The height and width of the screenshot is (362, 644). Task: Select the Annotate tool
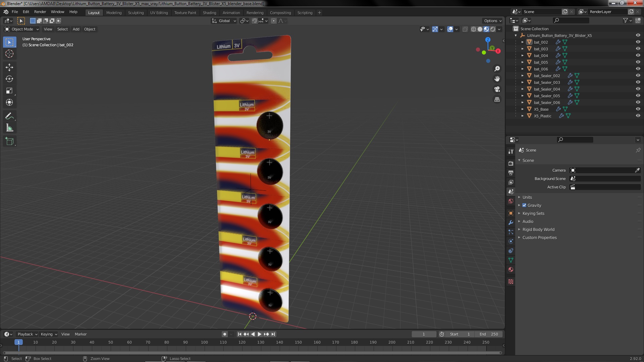coord(9,116)
